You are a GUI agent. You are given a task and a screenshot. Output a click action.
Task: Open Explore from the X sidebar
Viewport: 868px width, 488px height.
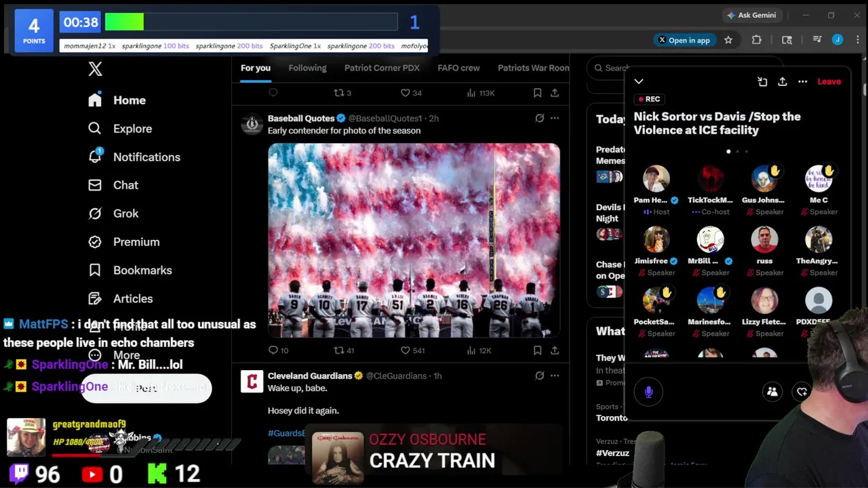point(120,129)
